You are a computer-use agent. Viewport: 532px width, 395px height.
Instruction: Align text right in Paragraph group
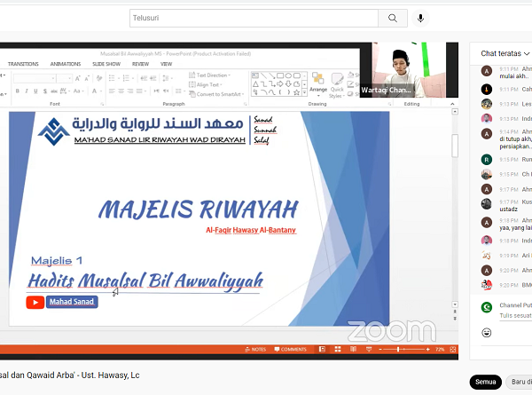coord(130,91)
